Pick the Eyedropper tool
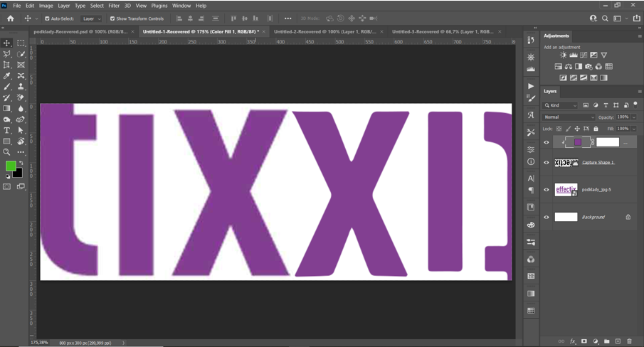This screenshot has width=644, height=347. (x=7, y=76)
